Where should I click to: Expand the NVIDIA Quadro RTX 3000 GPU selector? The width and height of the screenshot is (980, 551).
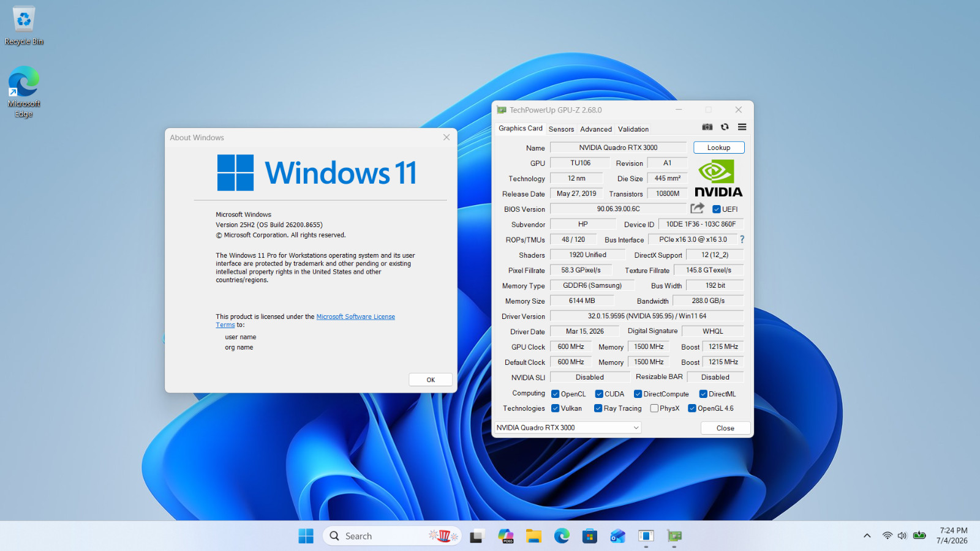568,428
